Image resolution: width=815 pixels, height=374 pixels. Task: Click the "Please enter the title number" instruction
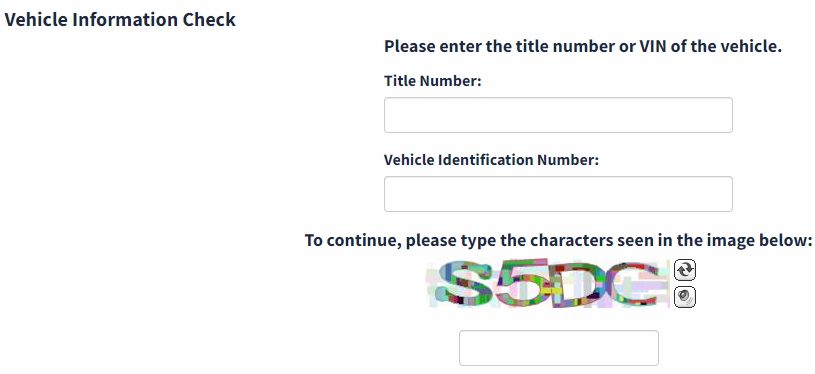coord(583,46)
